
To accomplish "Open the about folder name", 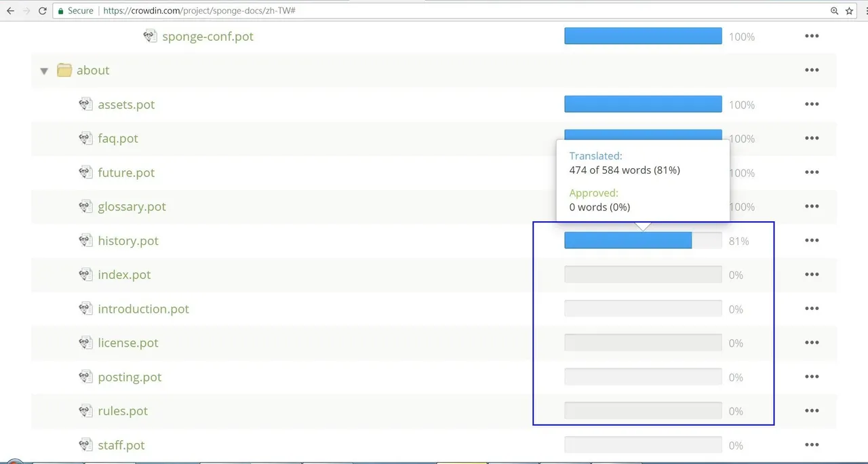I will [x=93, y=71].
